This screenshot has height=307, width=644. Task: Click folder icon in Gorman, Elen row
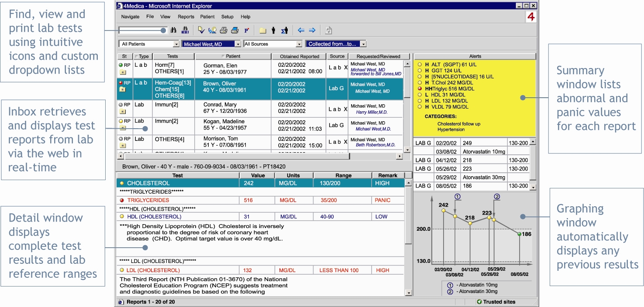coord(123,72)
